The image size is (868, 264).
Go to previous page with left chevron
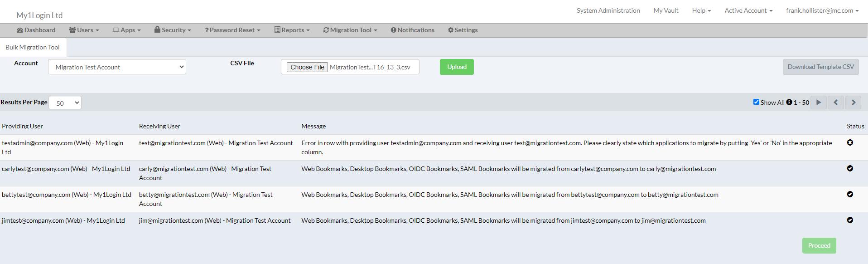point(835,103)
